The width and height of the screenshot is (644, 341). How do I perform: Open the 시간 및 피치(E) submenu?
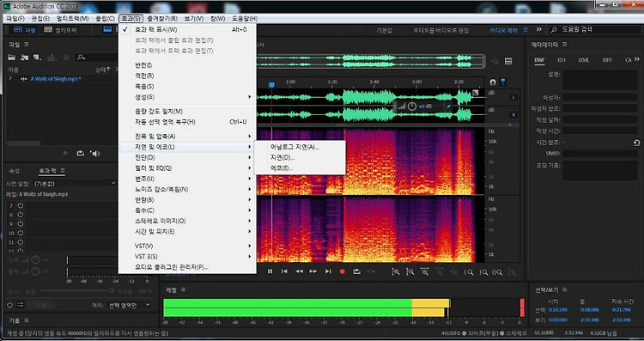pyautogui.click(x=187, y=232)
